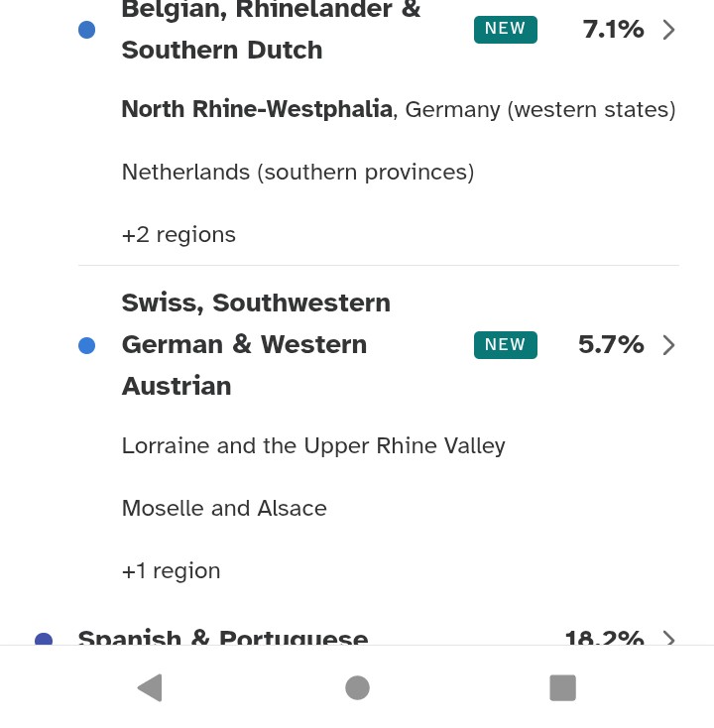Expand Belgian, Rhinelander & Southern Dutch chevron
The width and height of the screenshot is (714, 728).
pyautogui.click(x=668, y=30)
